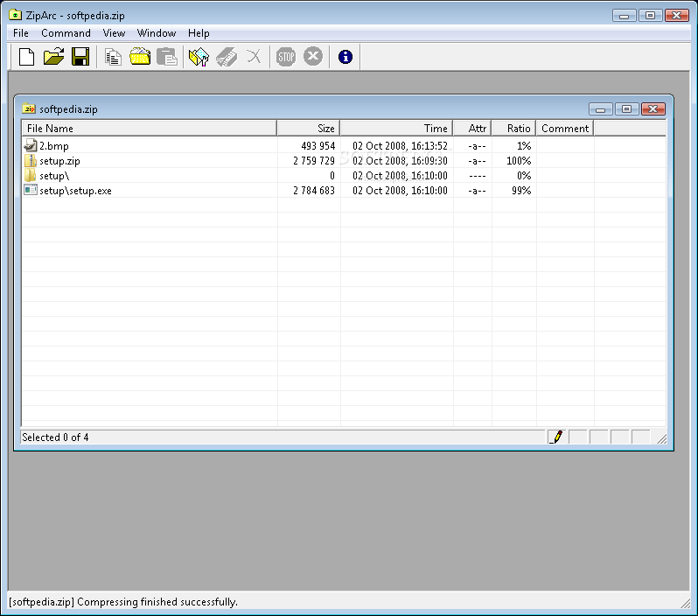Open the Window menu
The image size is (698, 616).
tap(157, 33)
